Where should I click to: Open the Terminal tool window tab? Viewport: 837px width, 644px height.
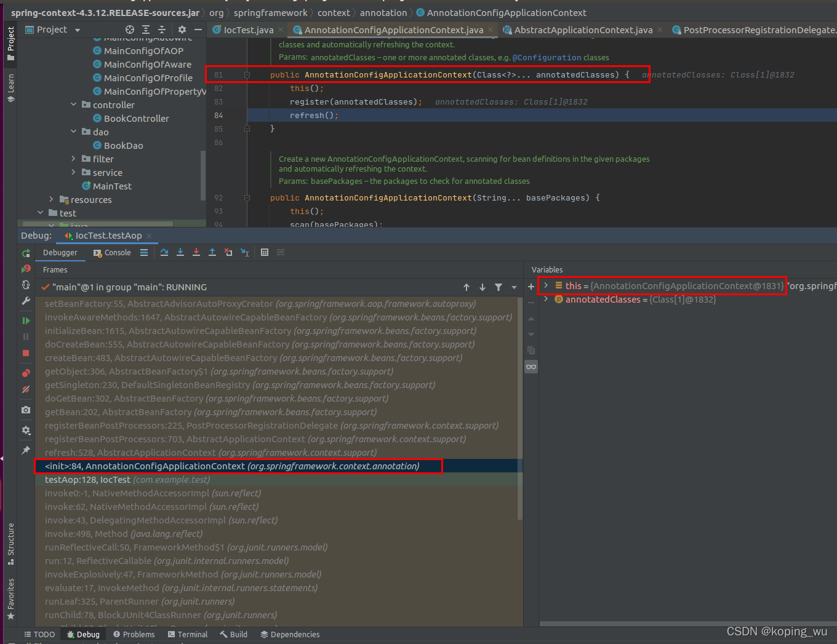(188, 634)
